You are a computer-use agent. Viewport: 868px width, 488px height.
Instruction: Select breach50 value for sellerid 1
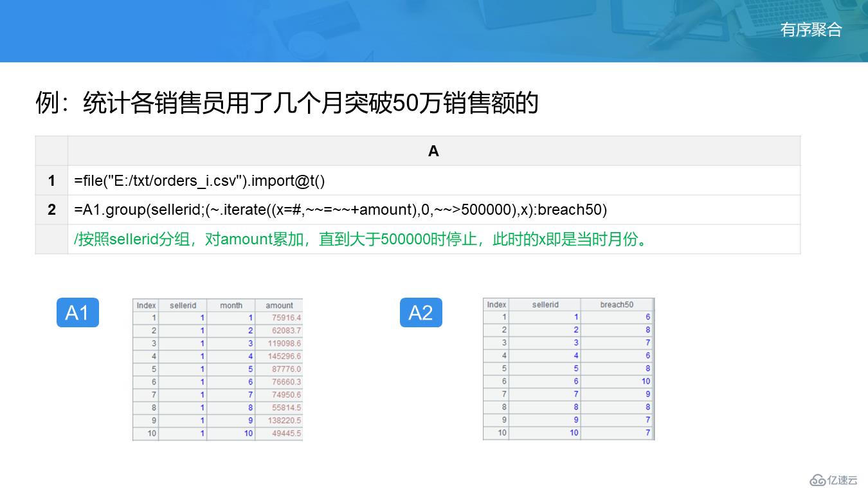point(617,317)
